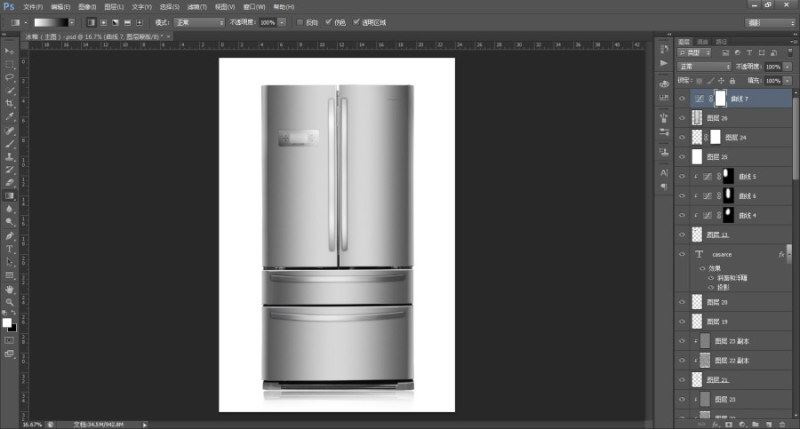This screenshot has width=800, height=429.
Task: Uncheck the 仿色 dither checkbox
Action: pos(329,22)
